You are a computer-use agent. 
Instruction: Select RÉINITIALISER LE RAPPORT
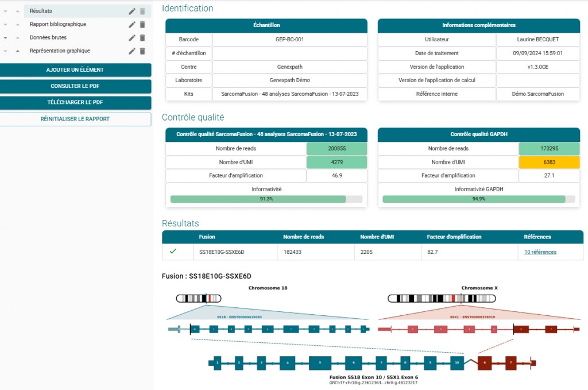click(x=75, y=119)
